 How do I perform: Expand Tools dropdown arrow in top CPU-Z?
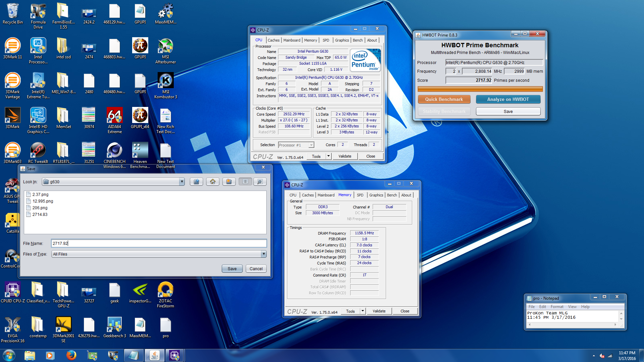[328, 156]
